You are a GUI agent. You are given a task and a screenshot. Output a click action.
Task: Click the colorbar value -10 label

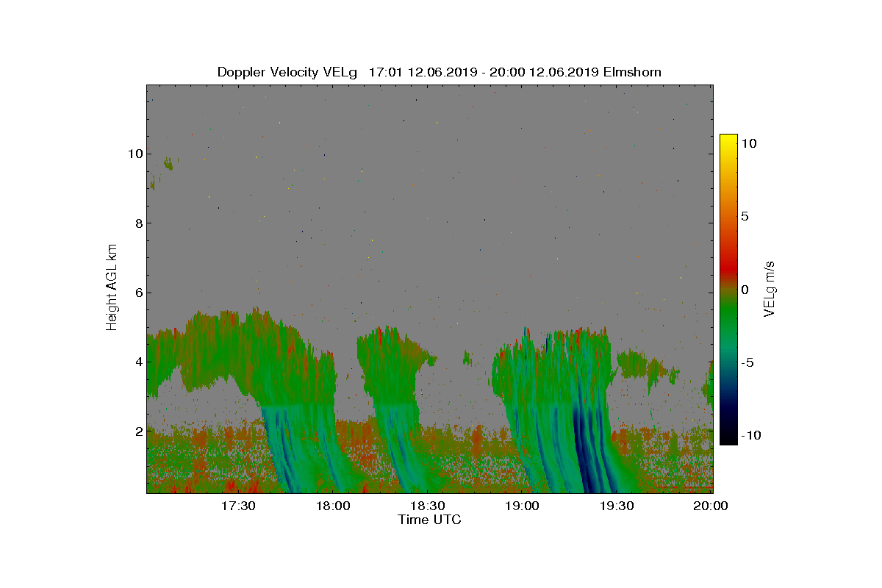(750, 435)
